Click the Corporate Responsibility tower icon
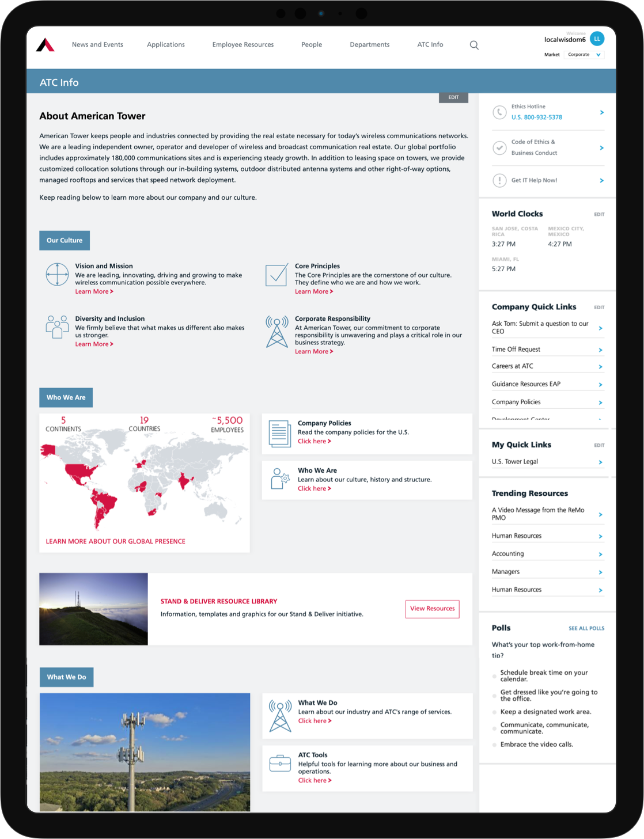 point(277,331)
